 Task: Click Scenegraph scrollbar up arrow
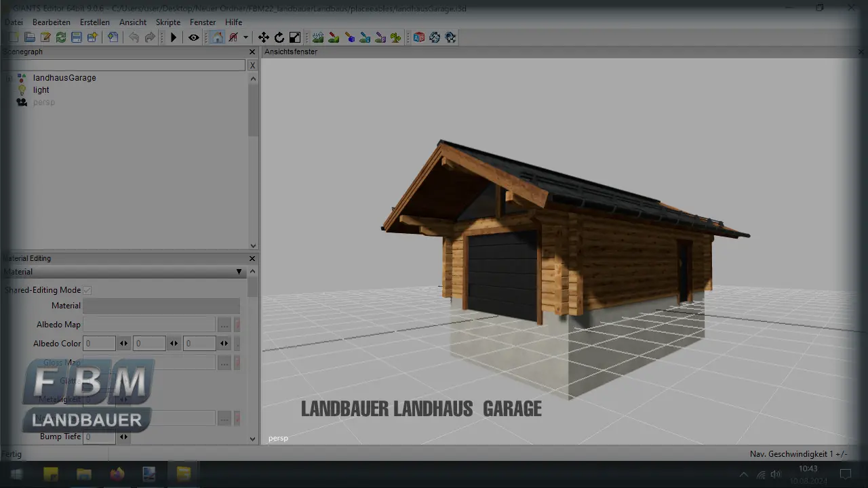click(x=254, y=79)
